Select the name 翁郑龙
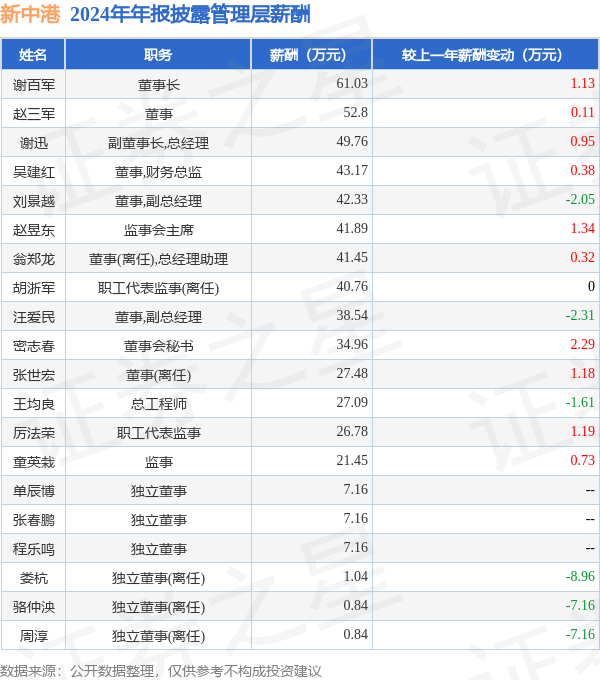Viewport: 600px width, 680px height. [34, 259]
